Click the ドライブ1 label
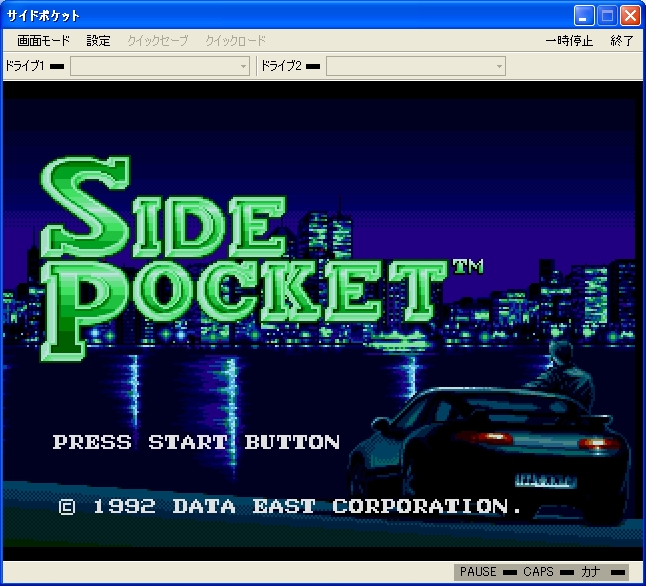The height and width of the screenshot is (586, 646). click(x=24, y=66)
